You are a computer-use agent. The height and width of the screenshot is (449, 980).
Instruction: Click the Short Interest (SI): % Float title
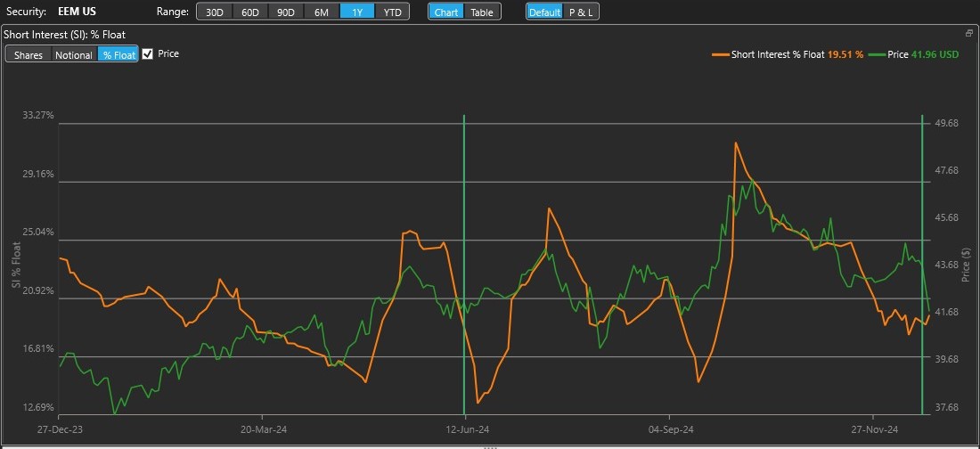[66, 35]
